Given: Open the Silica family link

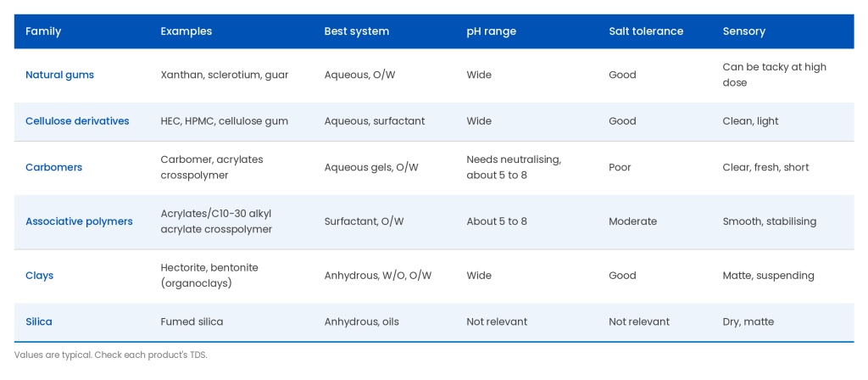Looking at the screenshot, I should coord(39,321).
